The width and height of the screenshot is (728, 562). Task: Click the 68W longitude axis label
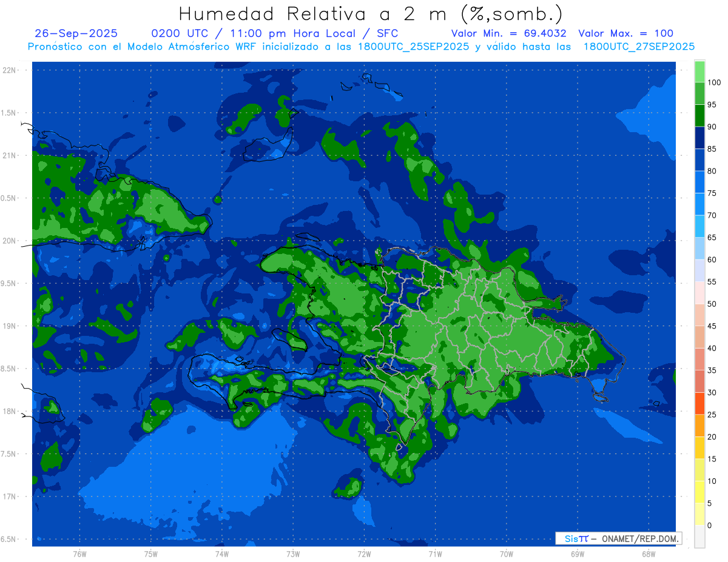click(x=648, y=554)
